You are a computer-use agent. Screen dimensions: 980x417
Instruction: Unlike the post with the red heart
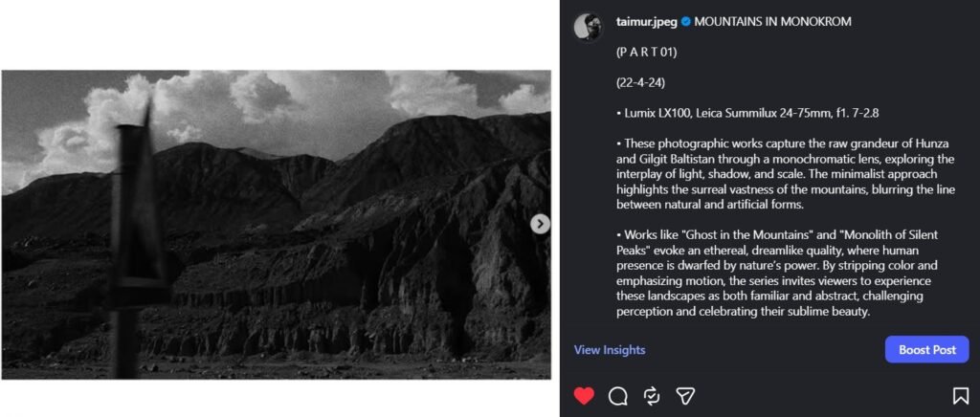[x=584, y=396]
